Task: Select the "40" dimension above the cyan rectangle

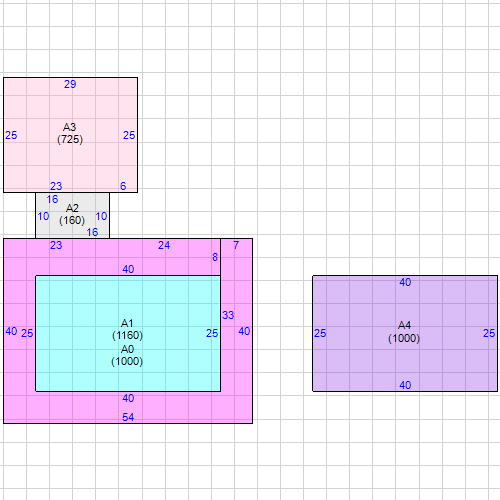Action: [x=128, y=269]
